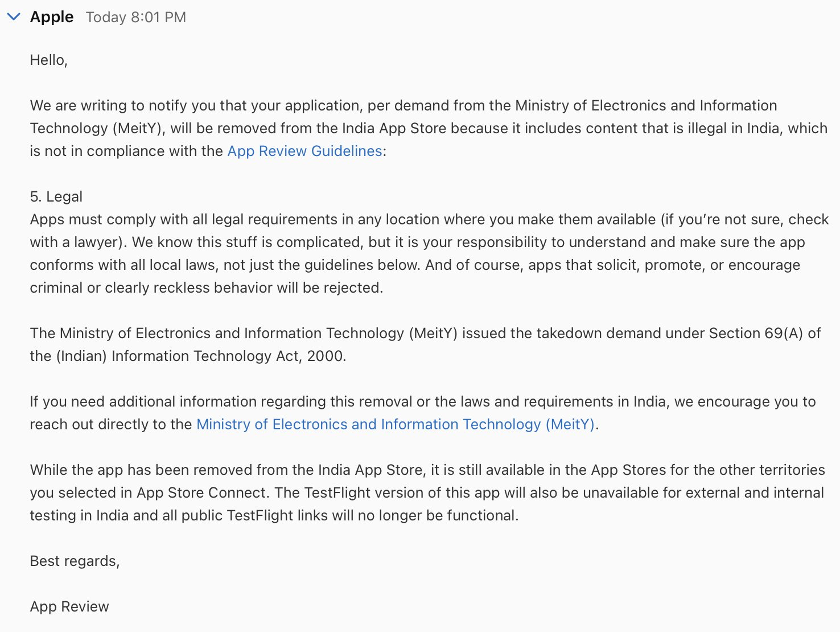Collapse the Apple message with the chevron
This screenshot has width=840, height=632.
click(x=14, y=17)
